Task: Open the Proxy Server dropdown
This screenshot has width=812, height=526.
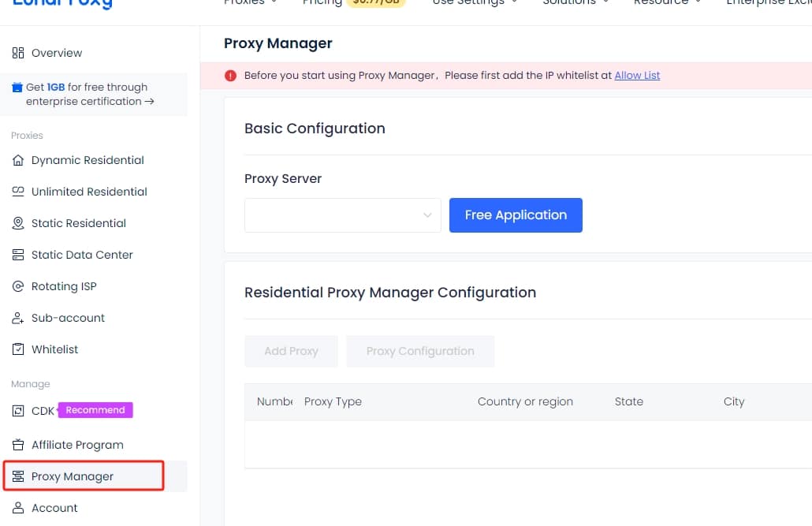Action: [x=342, y=215]
